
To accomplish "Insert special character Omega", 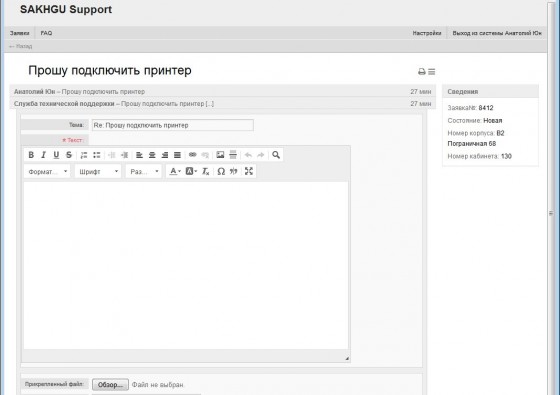I will (221, 171).
